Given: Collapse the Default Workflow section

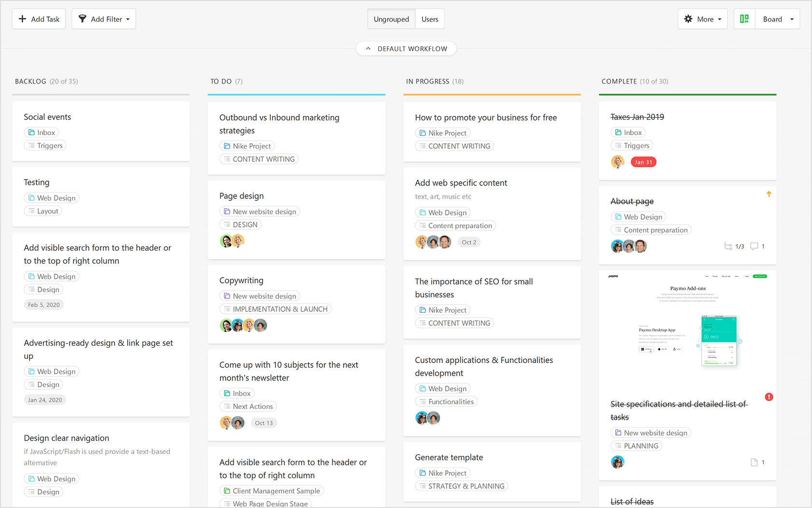Looking at the screenshot, I should click(368, 48).
